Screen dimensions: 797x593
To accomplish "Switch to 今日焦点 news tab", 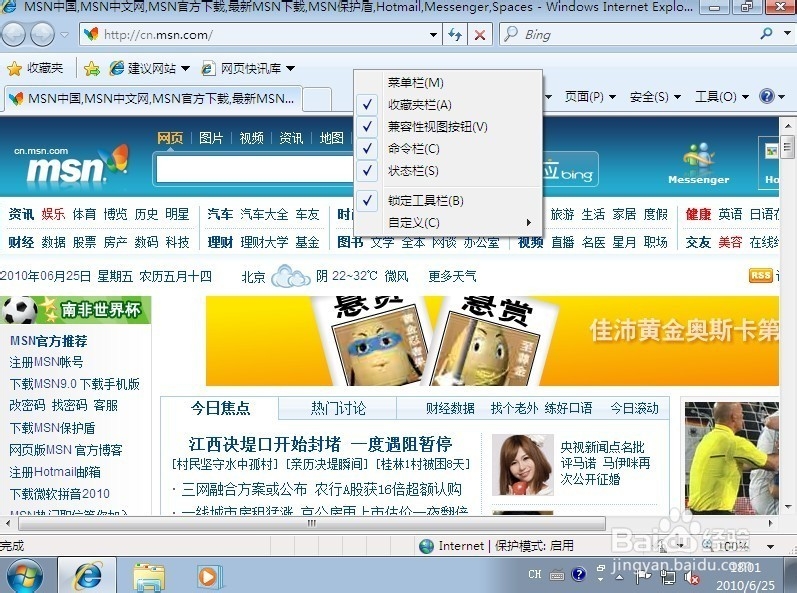I will pos(220,408).
